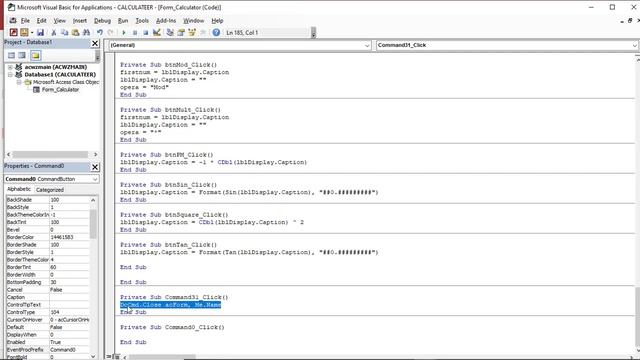Select the BackShade property row
The image size is (640, 360).
click(48, 200)
